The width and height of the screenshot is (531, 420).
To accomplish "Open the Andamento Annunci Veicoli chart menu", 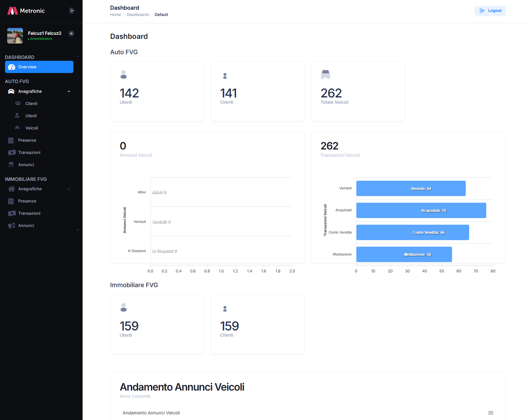I will [491, 413].
